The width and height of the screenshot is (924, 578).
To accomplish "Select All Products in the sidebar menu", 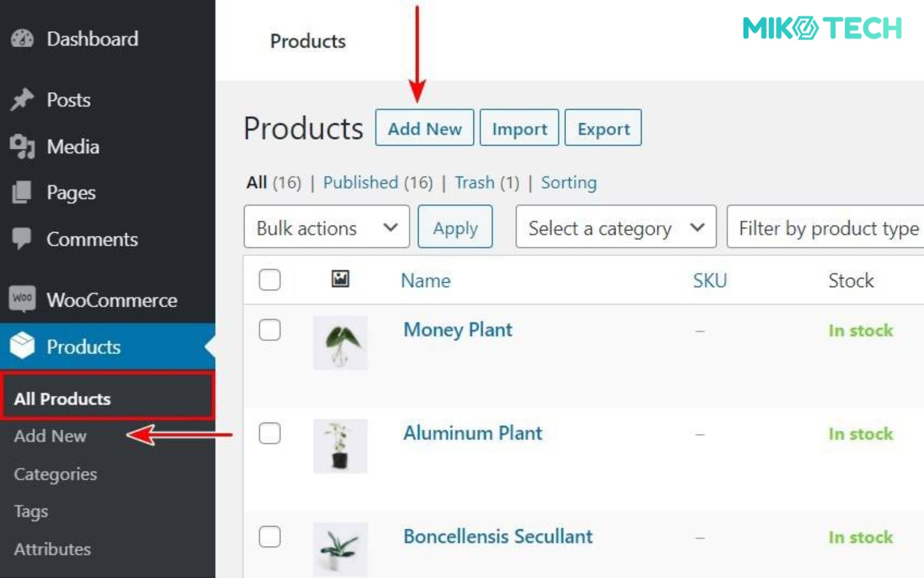I will tap(62, 398).
